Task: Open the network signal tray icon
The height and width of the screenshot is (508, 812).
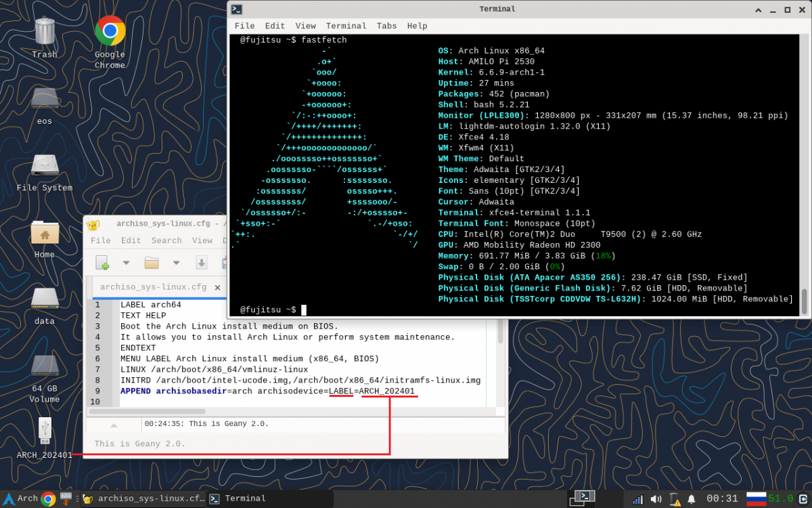Action: point(637,499)
